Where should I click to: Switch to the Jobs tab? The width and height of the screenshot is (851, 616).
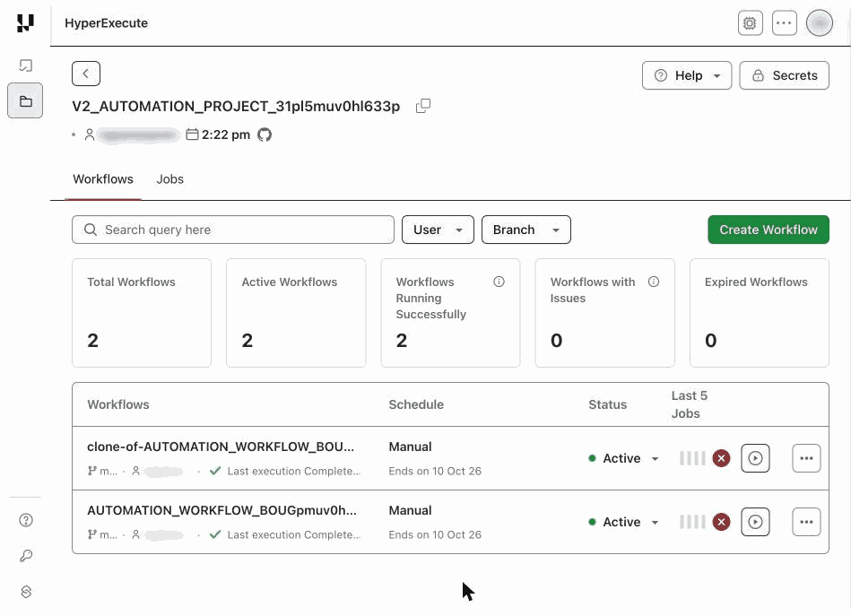click(169, 179)
